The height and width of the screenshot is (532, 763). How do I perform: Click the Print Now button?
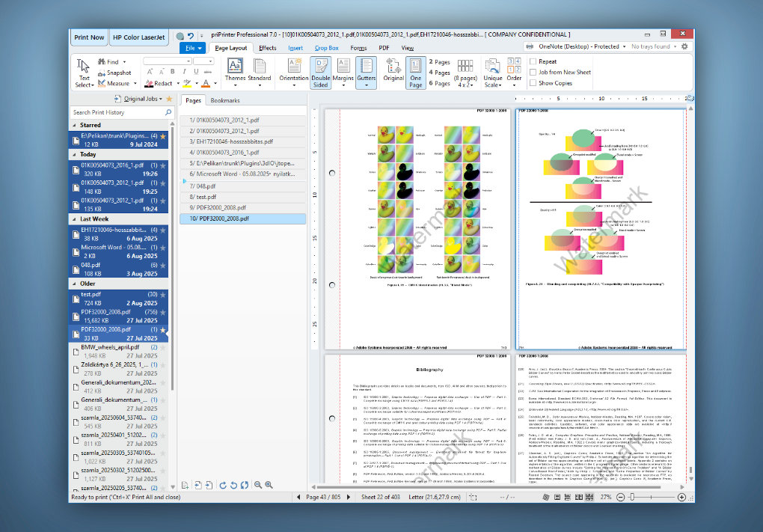pos(89,37)
